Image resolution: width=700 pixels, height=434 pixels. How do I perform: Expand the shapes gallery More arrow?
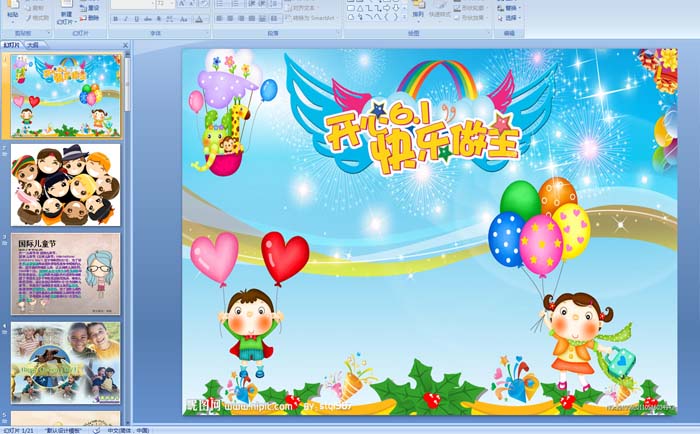tap(404, 17)
